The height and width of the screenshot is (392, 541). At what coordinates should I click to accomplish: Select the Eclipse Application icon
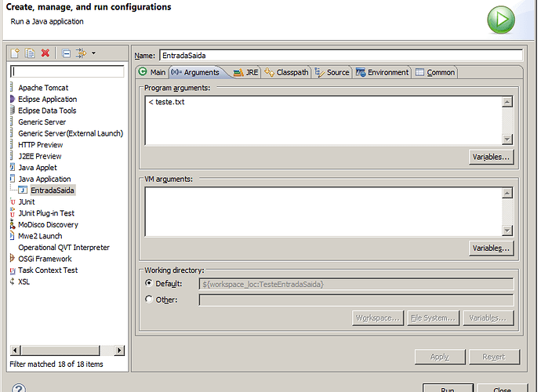point(13,99)
